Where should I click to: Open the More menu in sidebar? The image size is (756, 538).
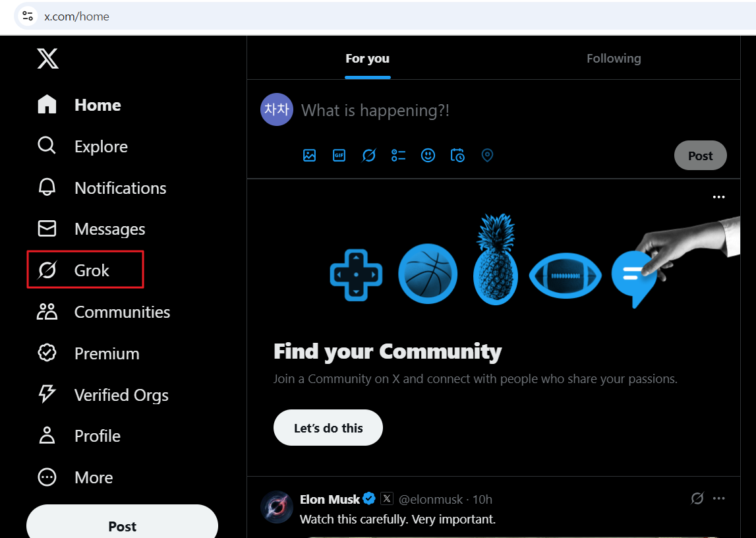(x=76, y=477)
